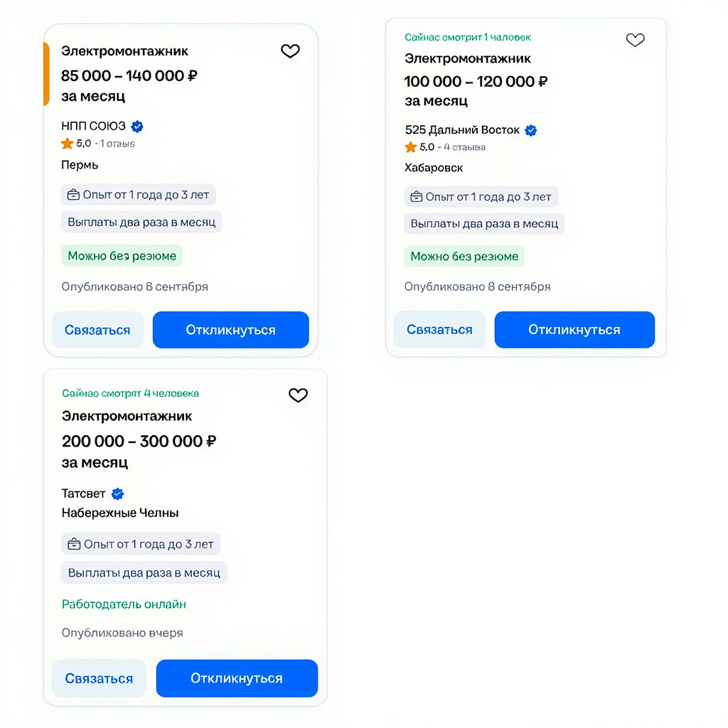
Task: Toggle the favorite heart on the Набережные Челны job
Action: click(x=298, y=395)
